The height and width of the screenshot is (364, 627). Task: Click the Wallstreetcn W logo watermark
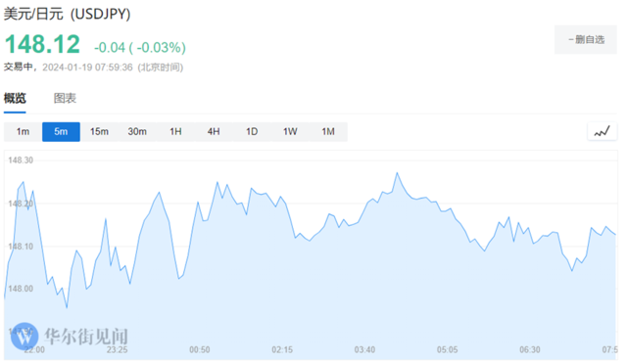(24, 337)
